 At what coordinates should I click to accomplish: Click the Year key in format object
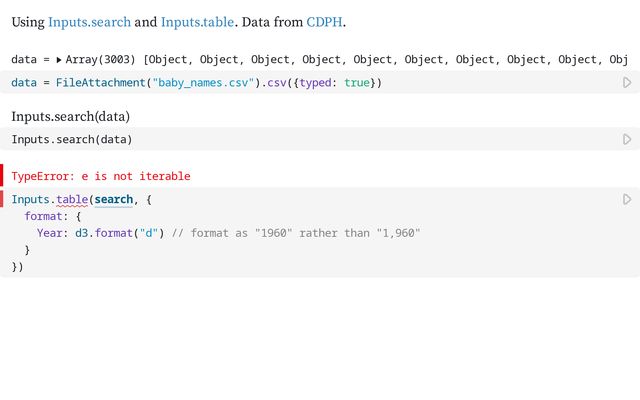[x=52, y=234]
